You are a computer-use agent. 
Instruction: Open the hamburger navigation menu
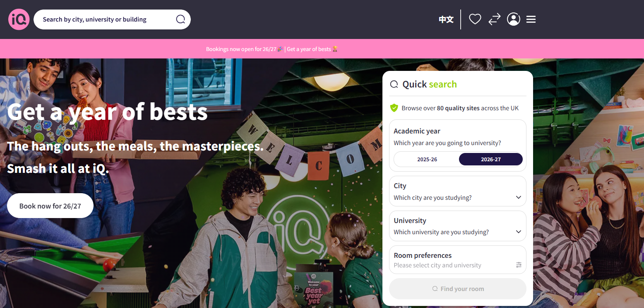(x=531, y=19)
